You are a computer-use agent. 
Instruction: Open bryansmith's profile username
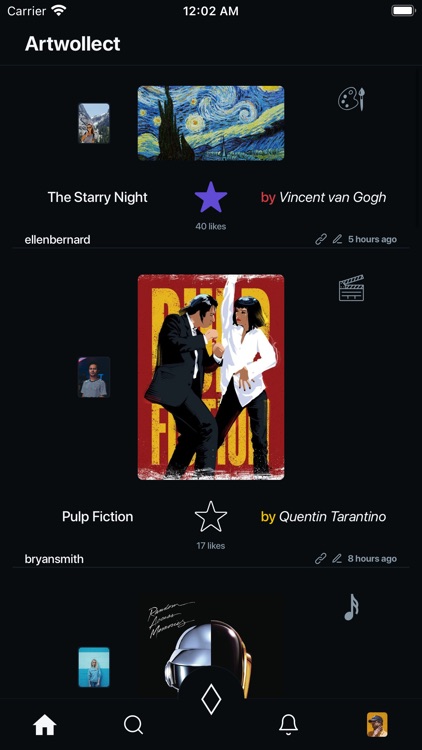54,559
